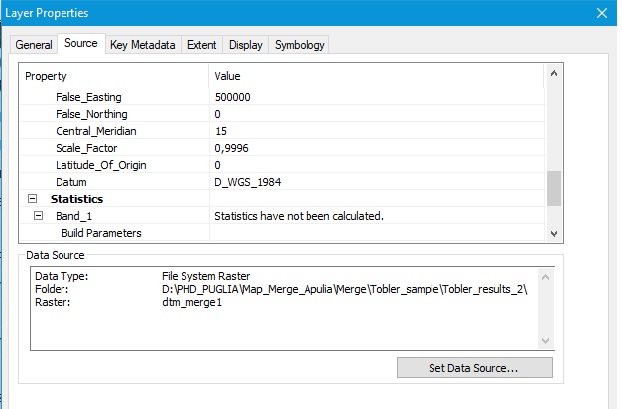Open the Symbology tab
Image resolution: width=622 pixels, height=409 pixels.
pos(299,45)
